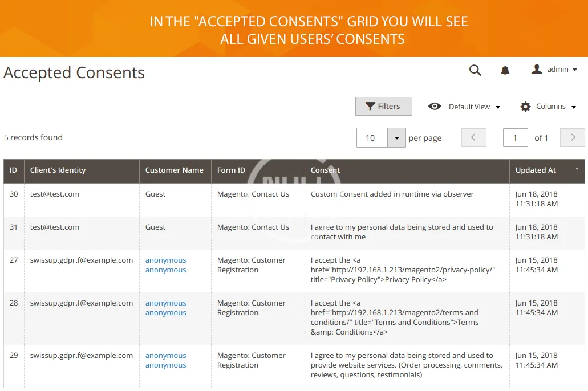Sort by the Customer Name column
Screen dimensions: 588x391
tap(174, 170)
